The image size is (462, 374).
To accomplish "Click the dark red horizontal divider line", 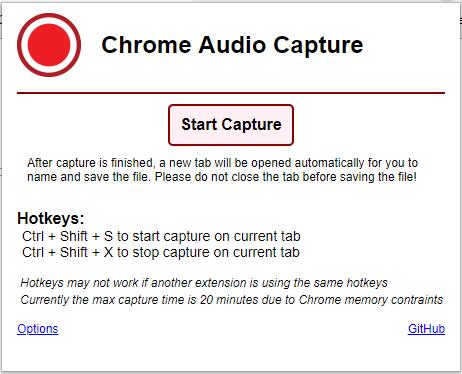I will pos(231,93).
